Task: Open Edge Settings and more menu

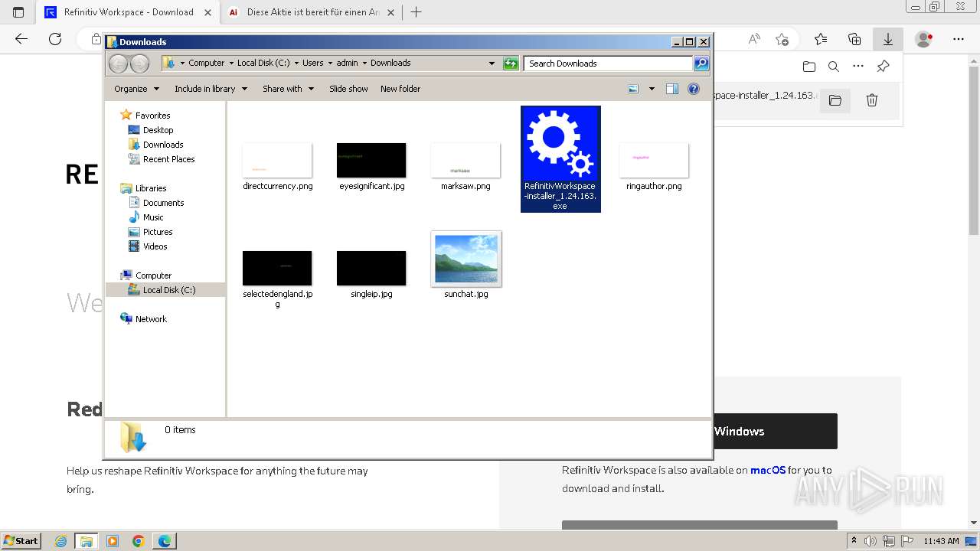Action: coord(959,39)
